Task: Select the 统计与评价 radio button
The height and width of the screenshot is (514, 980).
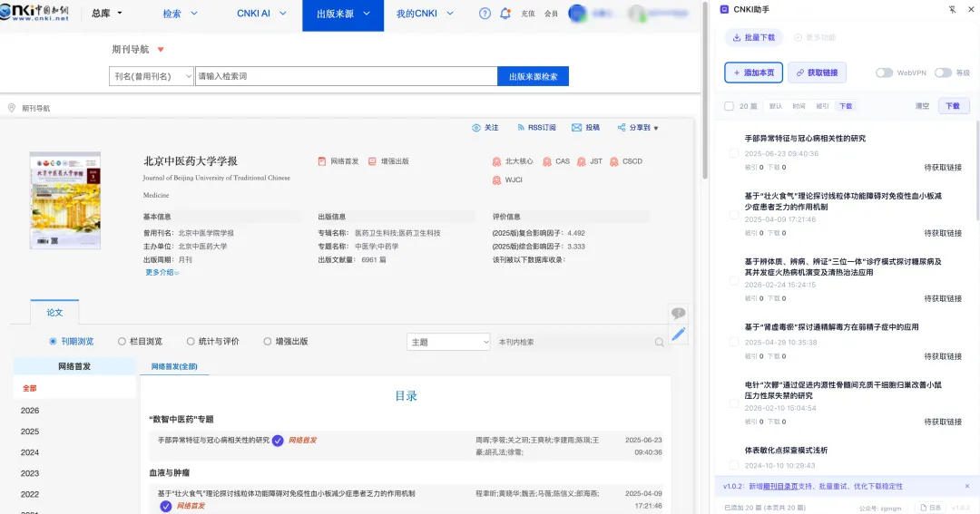Action: tap(191, 342)
